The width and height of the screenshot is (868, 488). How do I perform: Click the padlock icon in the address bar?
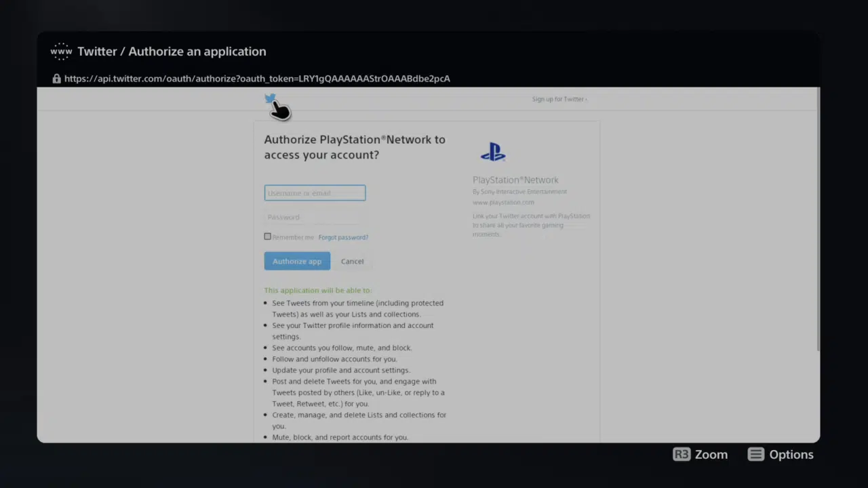(56, 78)
